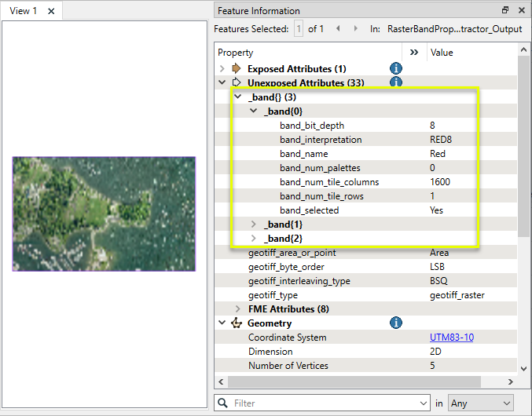Click info icon beside Unexposed Attributes
The image size is (532, 416).
tap(396, 82)
